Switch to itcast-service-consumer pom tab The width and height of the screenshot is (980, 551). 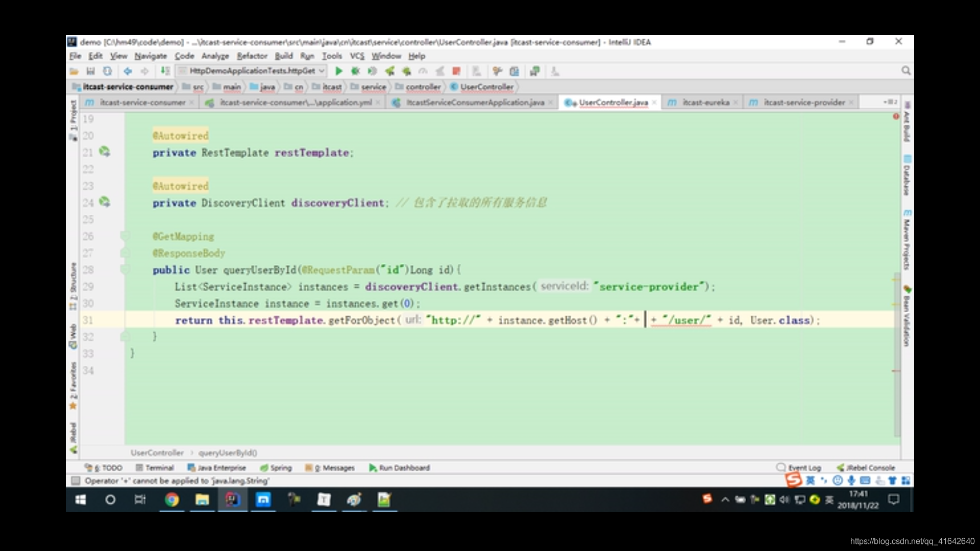pyautogui.click(x=139, y=103)
